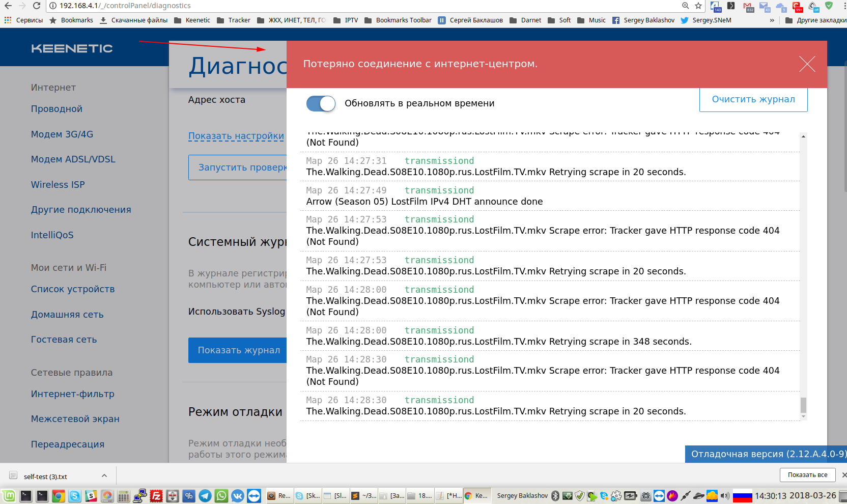Open Другие закладки folder
The height and width of the screenshot is (504, 847).
click(x=816, y=20)
